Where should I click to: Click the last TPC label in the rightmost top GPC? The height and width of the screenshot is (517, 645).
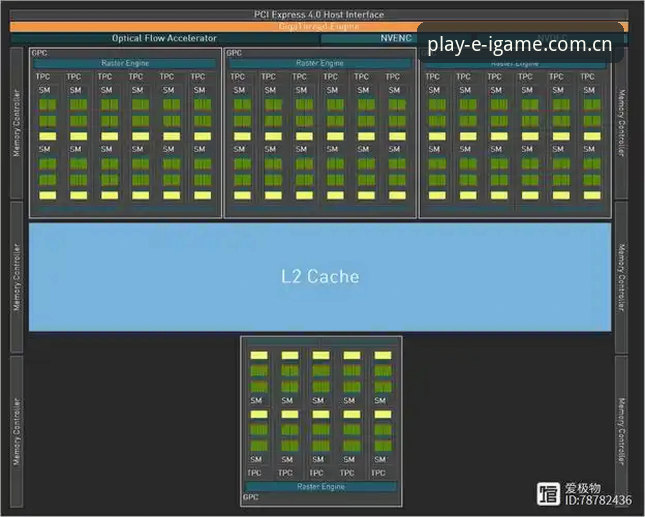coord(587,77)
